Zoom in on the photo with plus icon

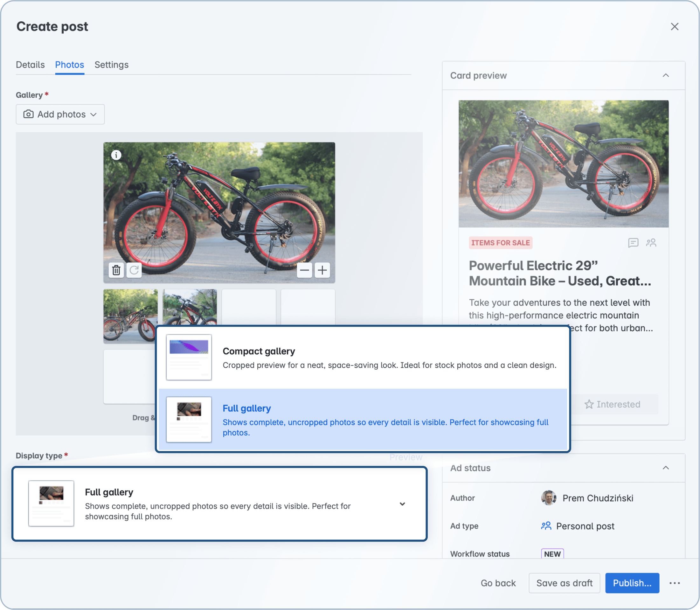(322, 270)
